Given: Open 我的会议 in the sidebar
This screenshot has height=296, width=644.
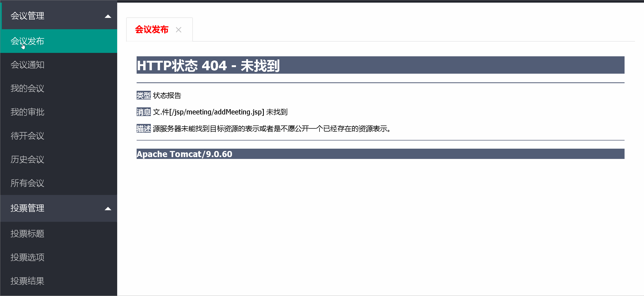Looking at the screenshot, I should point(27,88).
